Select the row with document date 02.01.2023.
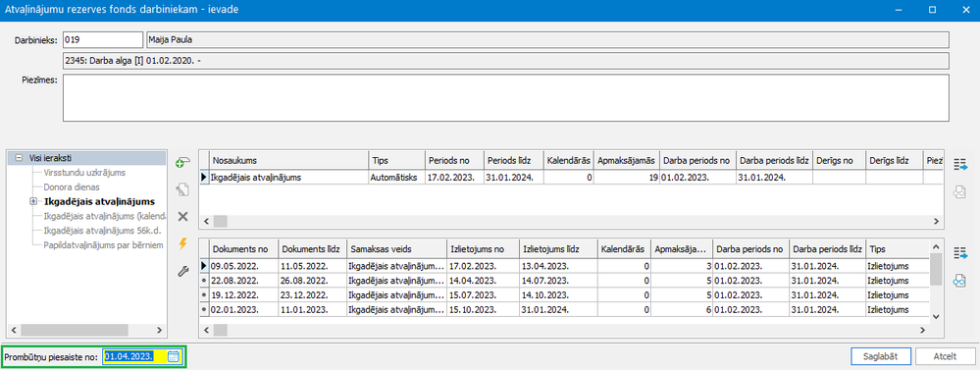The image size is (980, 370). 564,309
